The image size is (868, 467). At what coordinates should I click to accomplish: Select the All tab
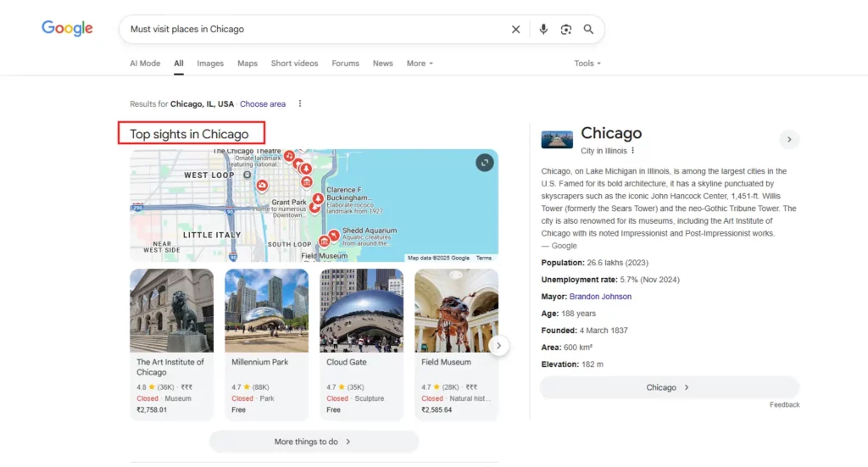coord(178,63)
